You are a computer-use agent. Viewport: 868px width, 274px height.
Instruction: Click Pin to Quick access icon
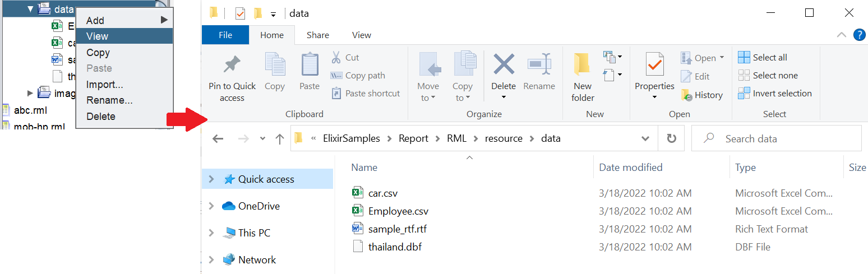click(232, 66)
